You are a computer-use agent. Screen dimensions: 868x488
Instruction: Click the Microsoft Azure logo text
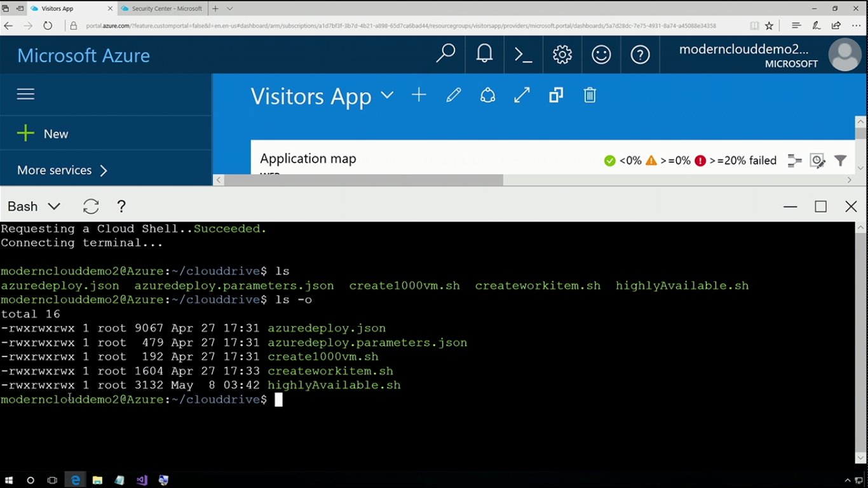click(83, 55)
